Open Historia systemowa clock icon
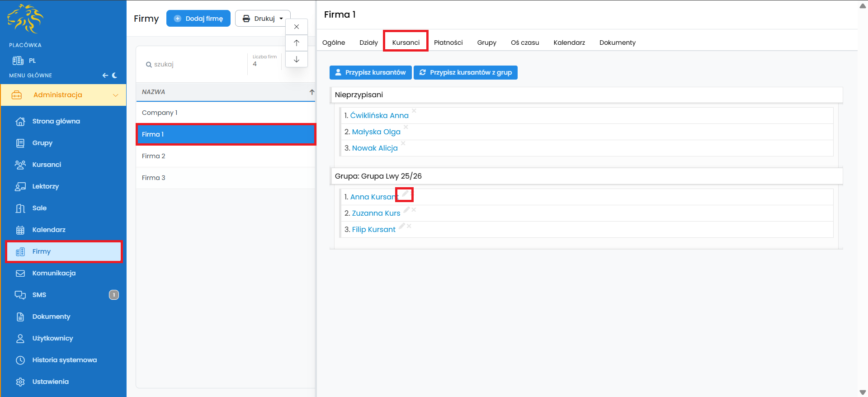This screenshot has width=868, height=397. point(20,360)
